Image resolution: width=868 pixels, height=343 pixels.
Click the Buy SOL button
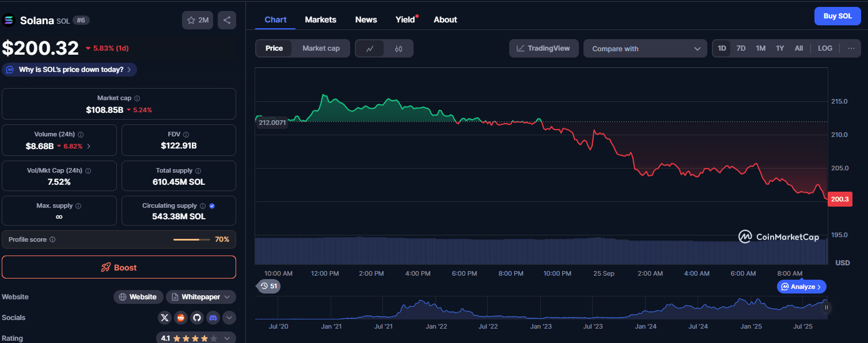(x=837, y=16)
